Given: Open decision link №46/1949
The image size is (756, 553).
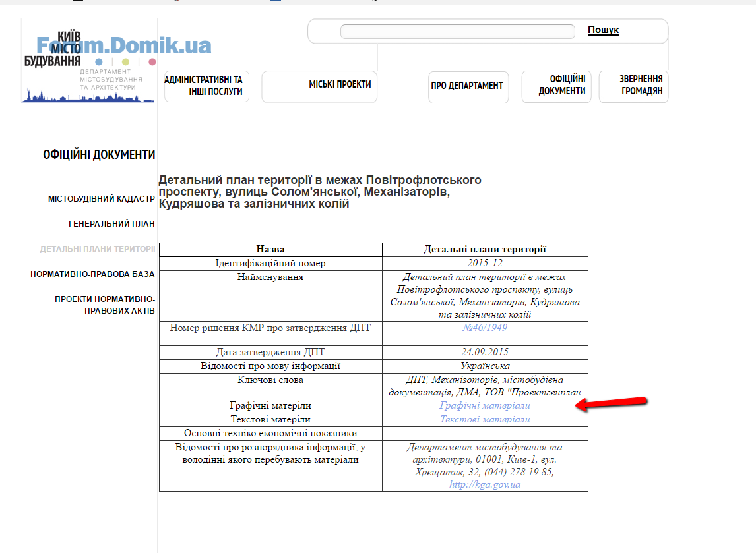Looking at the screenshot, I should click(485, 328).
